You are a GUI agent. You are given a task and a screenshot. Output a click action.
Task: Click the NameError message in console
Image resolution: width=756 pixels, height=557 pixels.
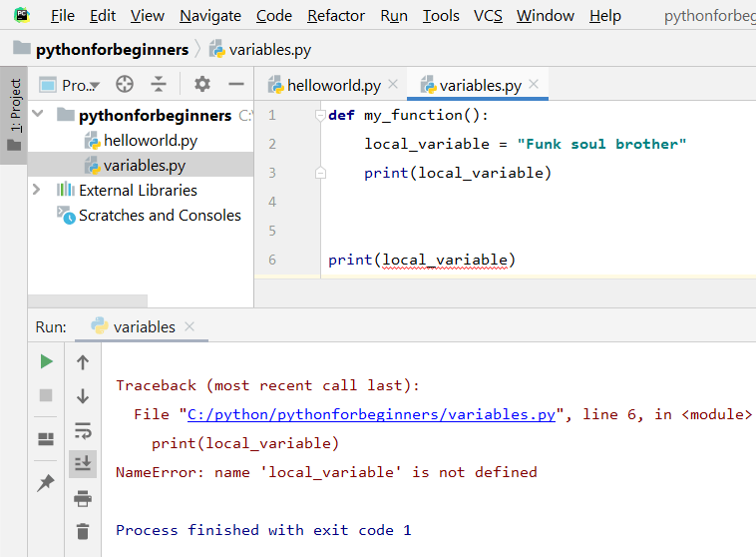coord(326,472)
